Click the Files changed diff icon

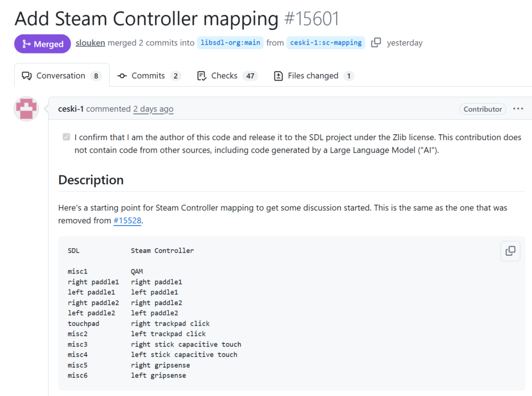pos(278,76)
